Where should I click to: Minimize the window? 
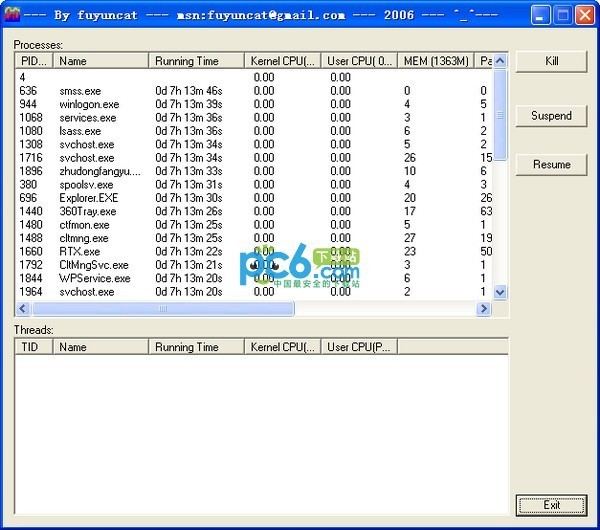[x=540, y=15]
